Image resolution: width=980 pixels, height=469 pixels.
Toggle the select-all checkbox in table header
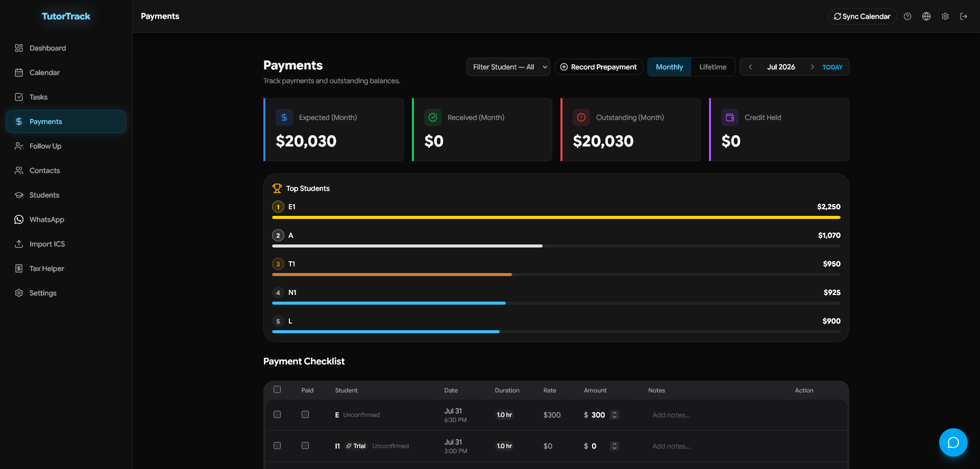(277, 389)
